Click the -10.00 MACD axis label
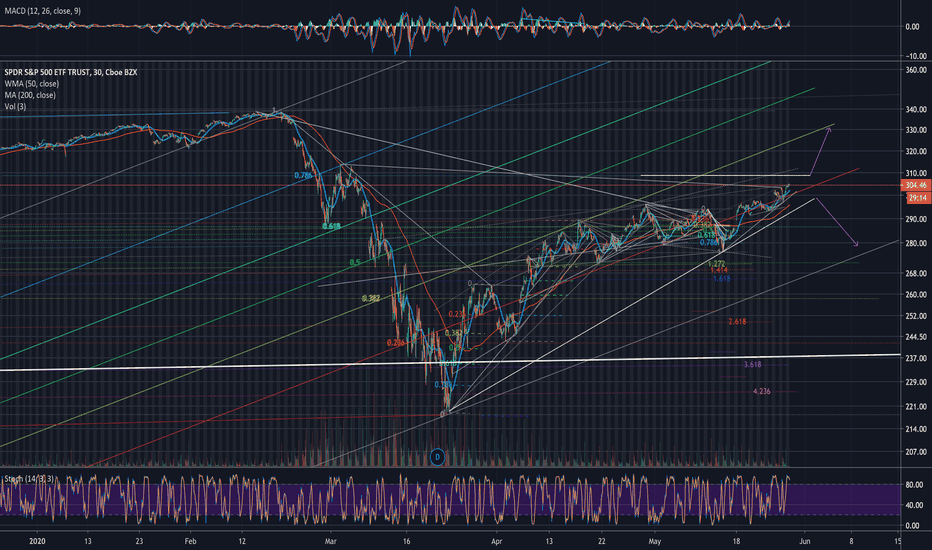The image size is (932, 550). click(x=915, y=56)
